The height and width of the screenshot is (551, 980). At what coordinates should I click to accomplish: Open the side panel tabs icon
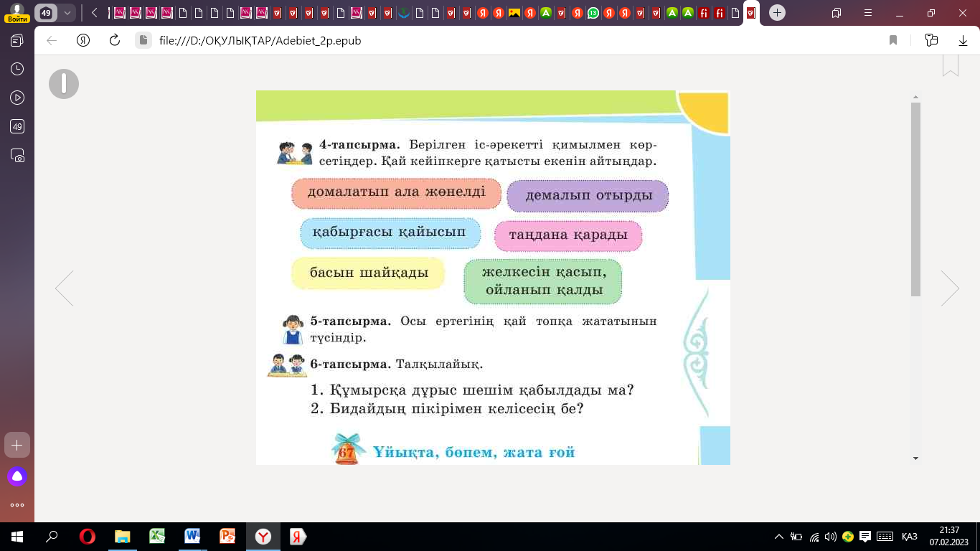[x=17, y=40]
